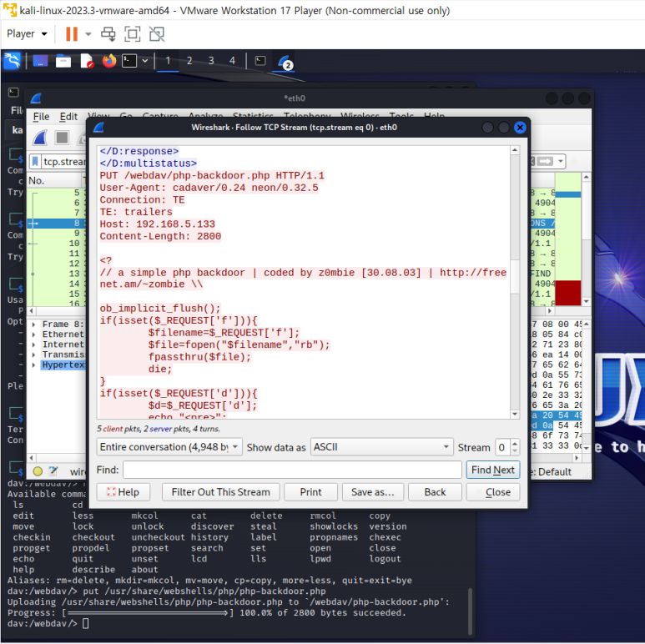Click the packet list intelligent scrollbar minimap

[x=567, y=239]
